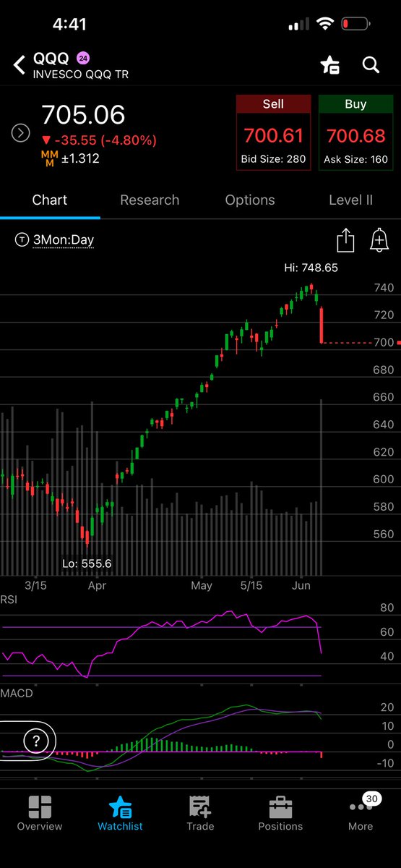The width and height of the screenshot is (401, 868).
Task: Add QQQ to watchlist with star icon
Action: (330, 65)
